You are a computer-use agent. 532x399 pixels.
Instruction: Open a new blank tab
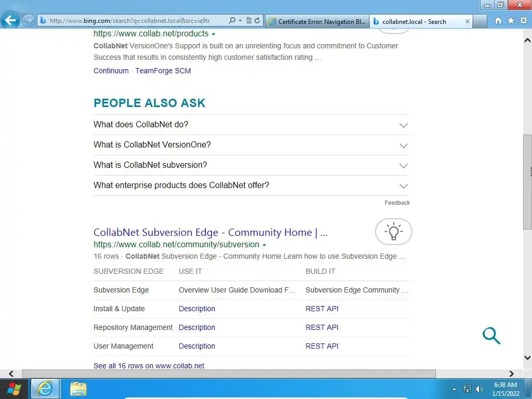point(480,21)
